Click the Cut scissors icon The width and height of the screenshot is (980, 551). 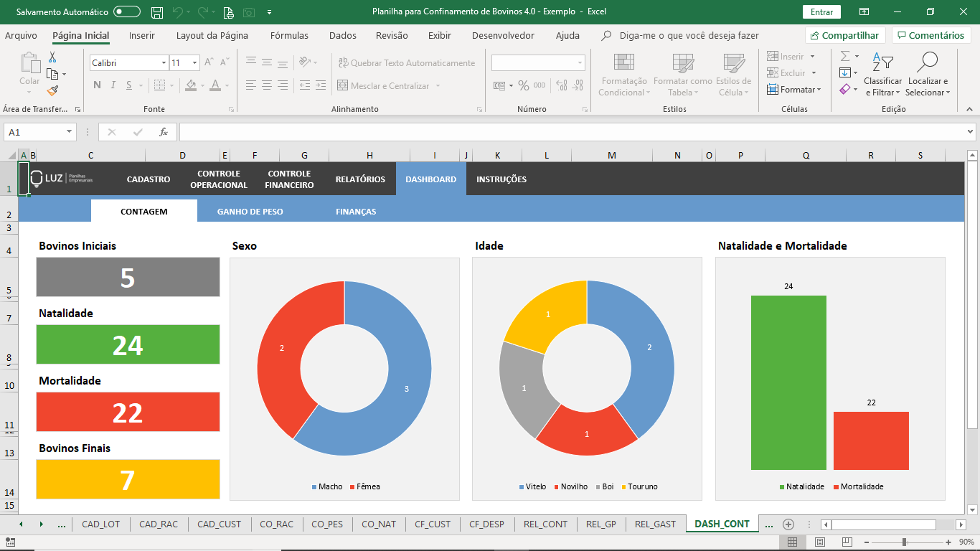tap(52, 57)
